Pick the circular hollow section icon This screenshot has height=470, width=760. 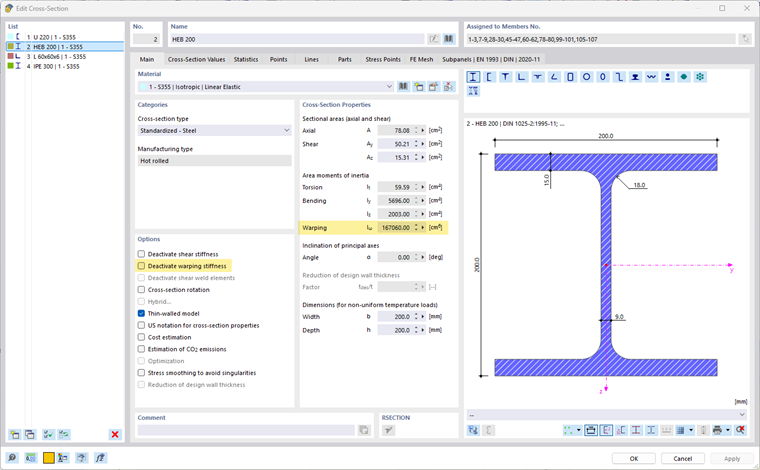[x=587, y=77]
